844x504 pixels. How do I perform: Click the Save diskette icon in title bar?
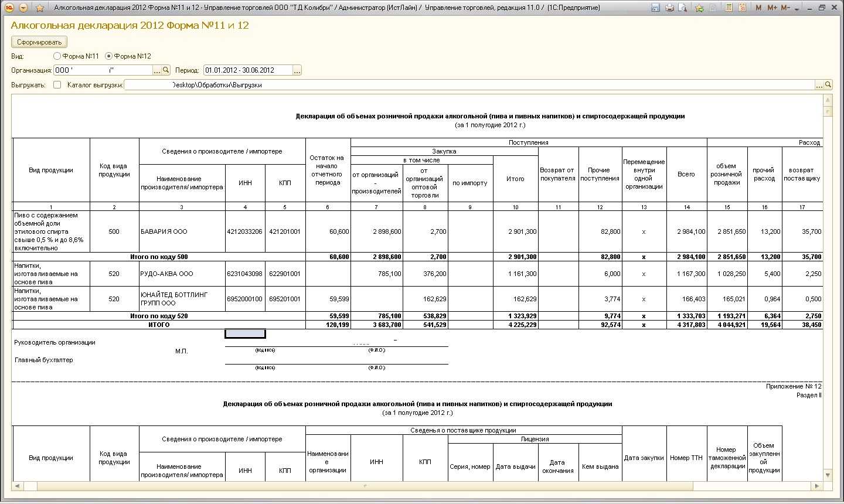[655, 8]
